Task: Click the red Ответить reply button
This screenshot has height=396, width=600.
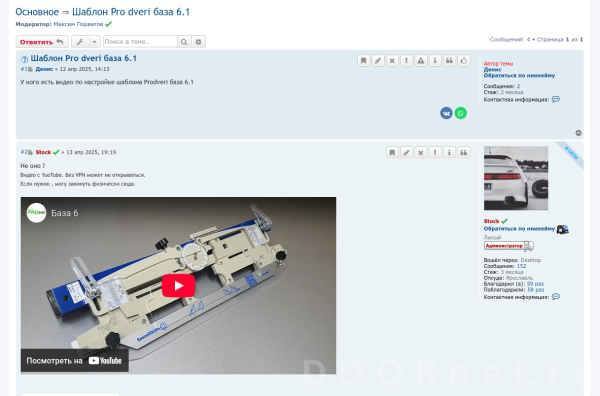Action: [x=42, y=42]
